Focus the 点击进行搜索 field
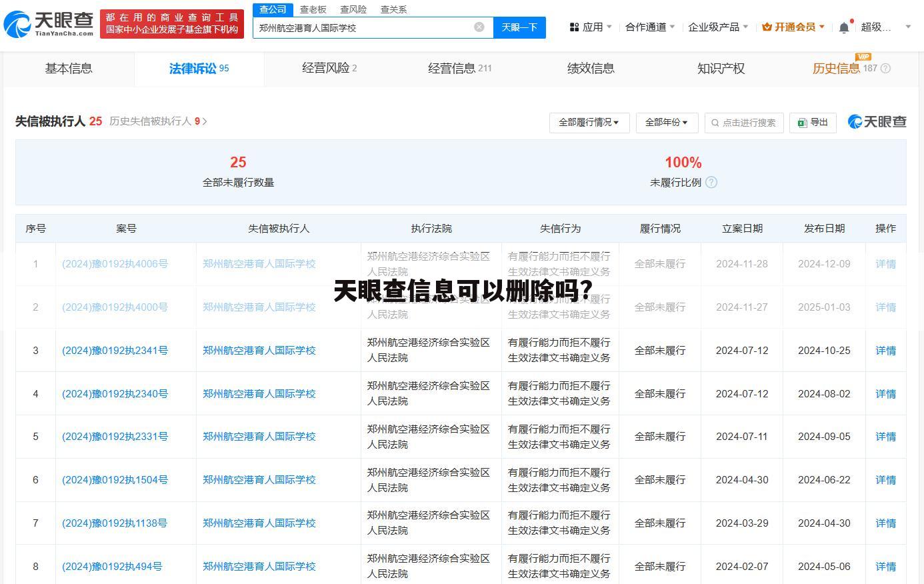Screen dimensions: 924x584 click(x=744, y=123)
